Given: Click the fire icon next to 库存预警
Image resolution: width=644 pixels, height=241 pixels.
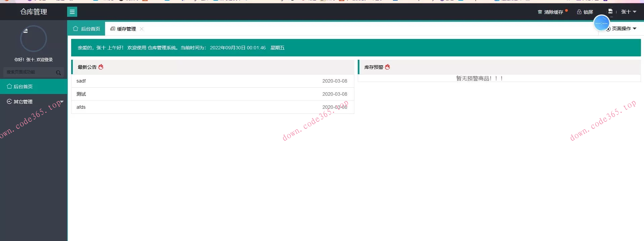Looking at the screenshot, I should coord(387,67).
